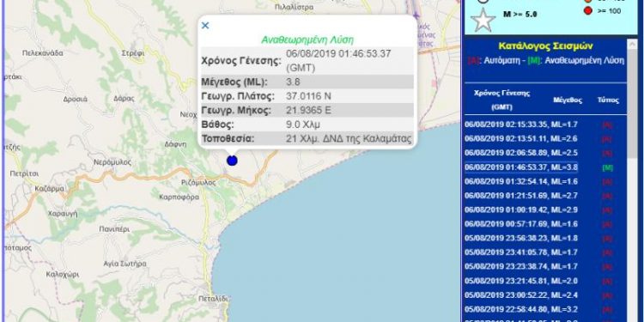This screenshot has height=322, width=644.
Task: Click the red [A] tag on ML=1.7 top row
Action: pos(607,125)
